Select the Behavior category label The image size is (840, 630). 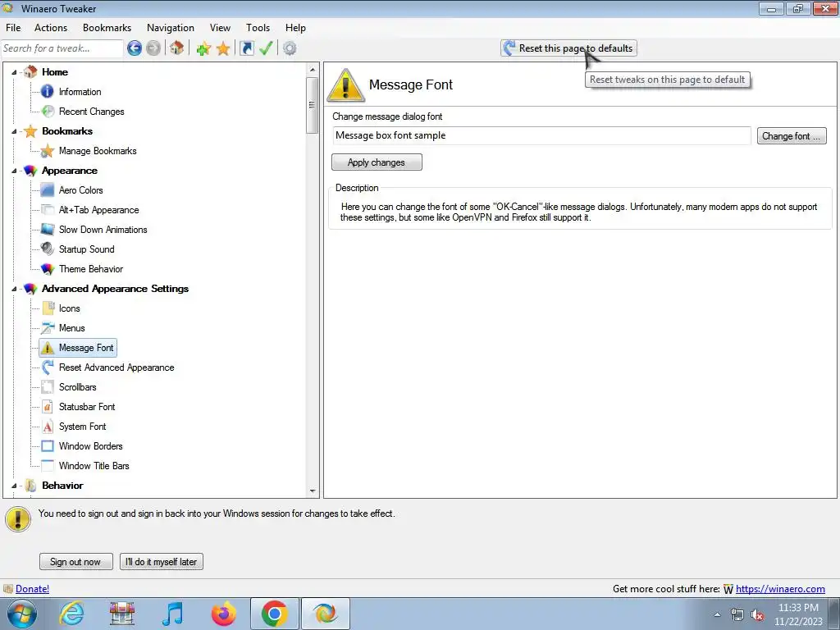tap(62, 486)
